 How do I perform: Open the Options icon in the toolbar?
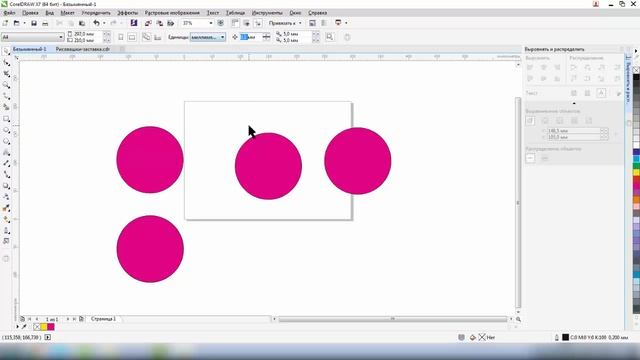pos(312,23)
